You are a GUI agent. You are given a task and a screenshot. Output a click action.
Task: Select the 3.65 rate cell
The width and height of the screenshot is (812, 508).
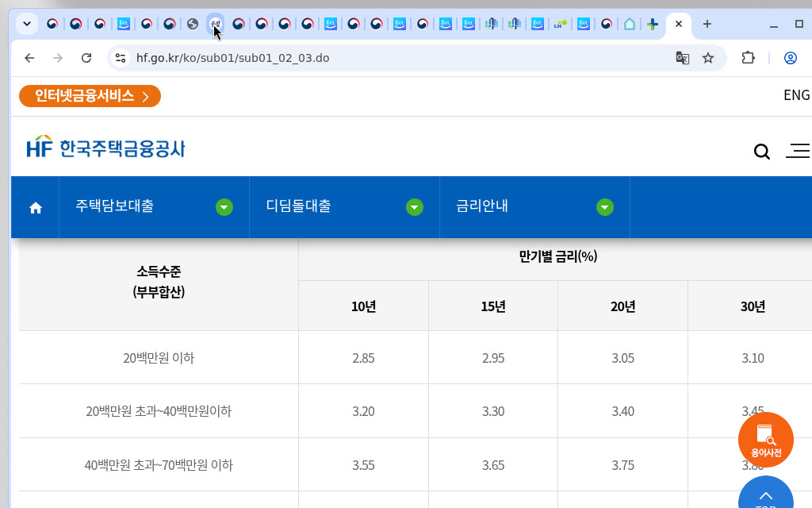click(493, 465)
